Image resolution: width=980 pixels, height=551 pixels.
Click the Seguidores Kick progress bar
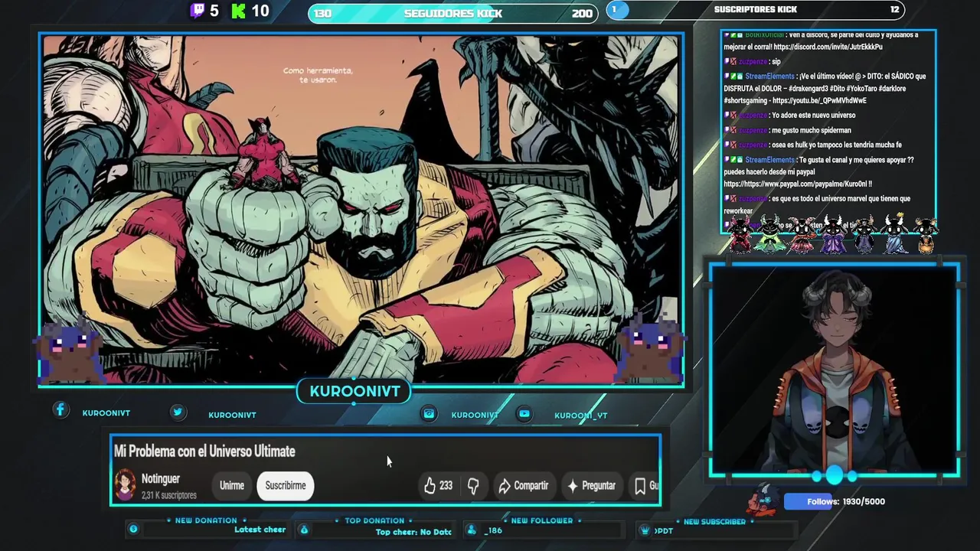click(452, 13)
